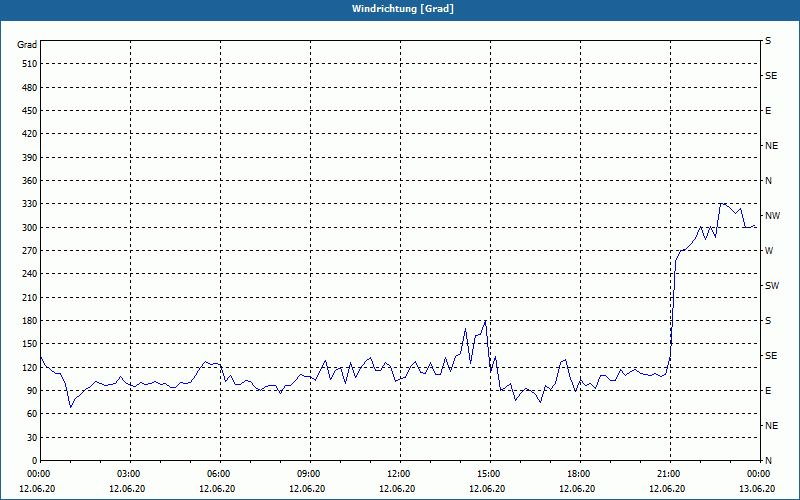
Task: Click the 00:00 time label above 12.06.20
Action: (x=40, y=474)
